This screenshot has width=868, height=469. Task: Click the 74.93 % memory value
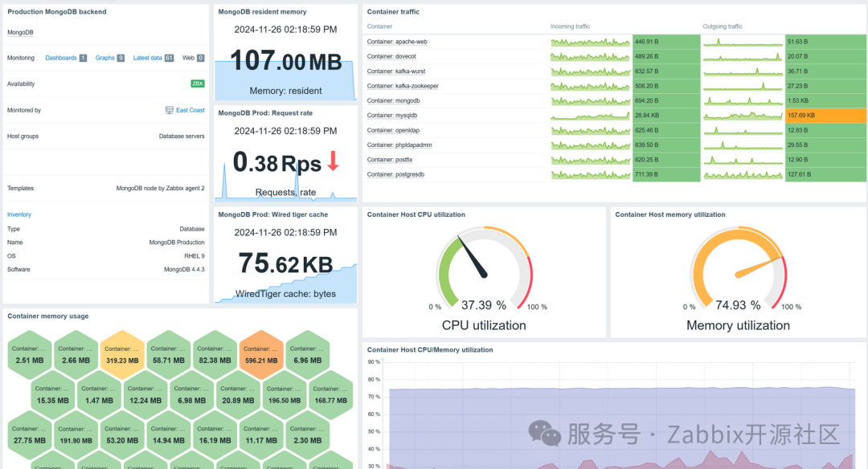(738, 305)
